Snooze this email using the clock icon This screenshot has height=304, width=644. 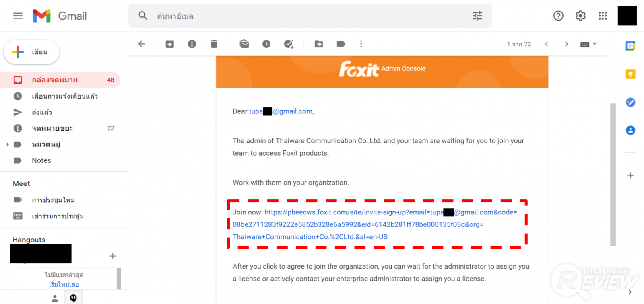click(x=266, y=44)
